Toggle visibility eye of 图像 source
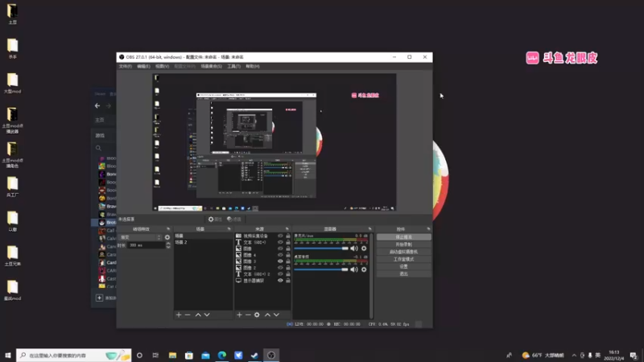644x362 pixels. coord(280,249)
